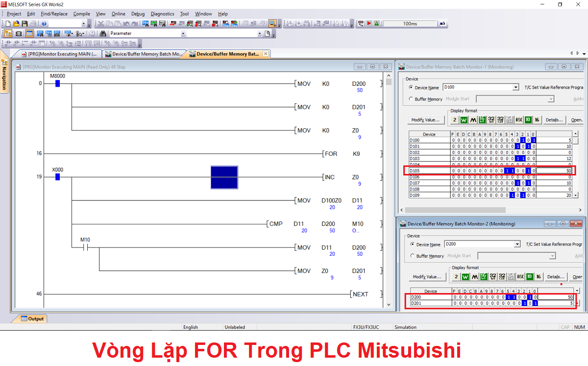
Task: Click the X000 contact in ladder
Action: [x=57, y=176]
